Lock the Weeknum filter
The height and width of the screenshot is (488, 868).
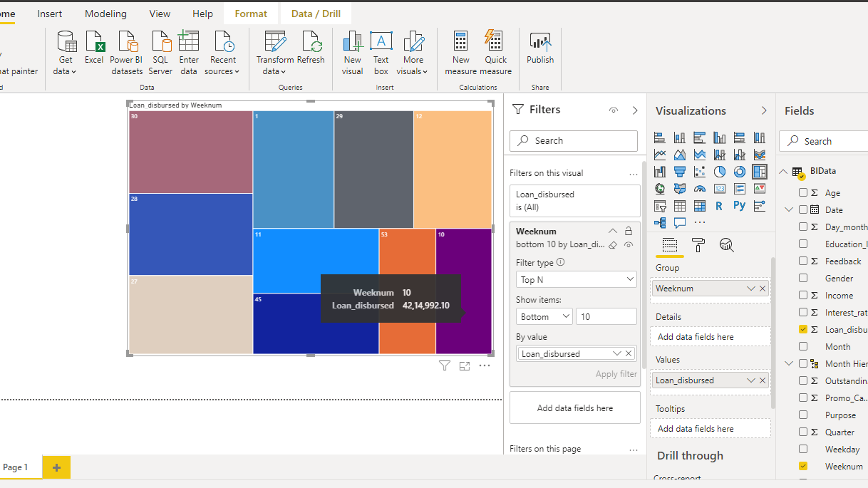[629, 232]
